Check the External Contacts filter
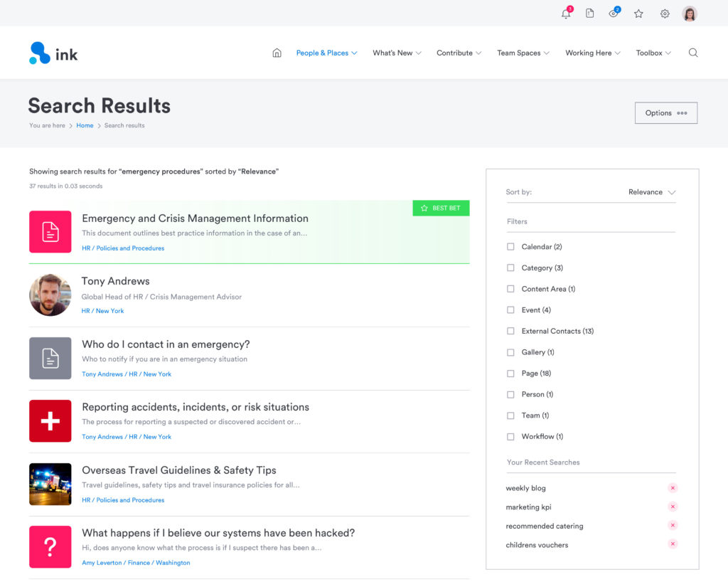This screenshot has width=728, height=587. 510,331
